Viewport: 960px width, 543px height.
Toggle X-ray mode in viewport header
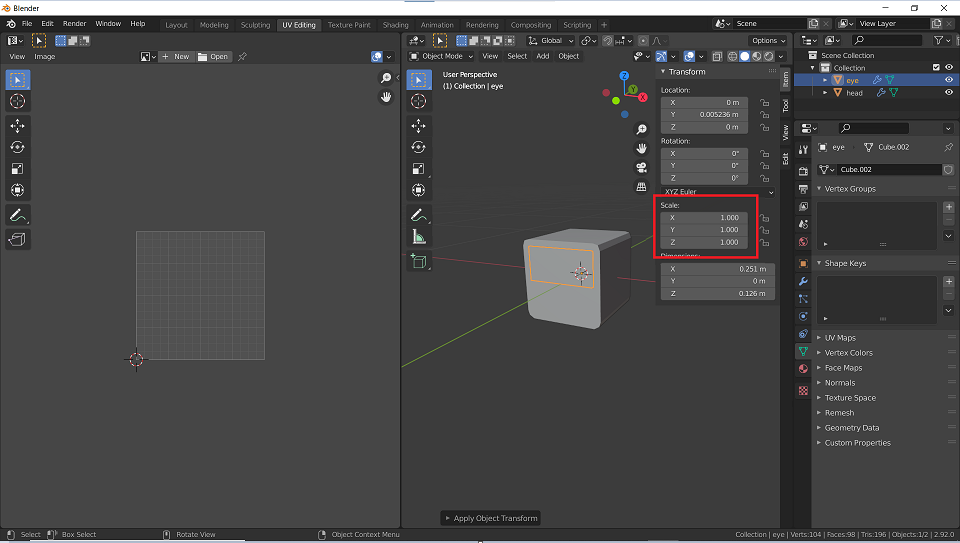tap(717, 56)
